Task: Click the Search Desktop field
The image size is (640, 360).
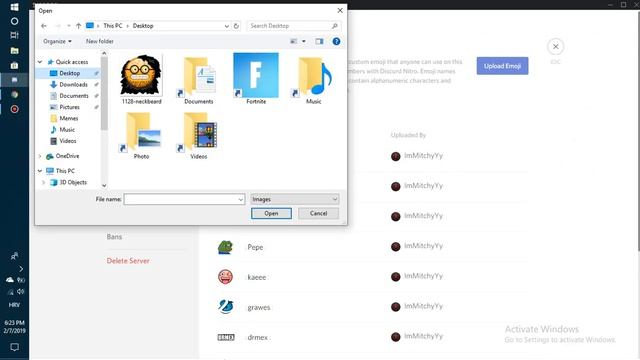Action: (x=294, y=26)
